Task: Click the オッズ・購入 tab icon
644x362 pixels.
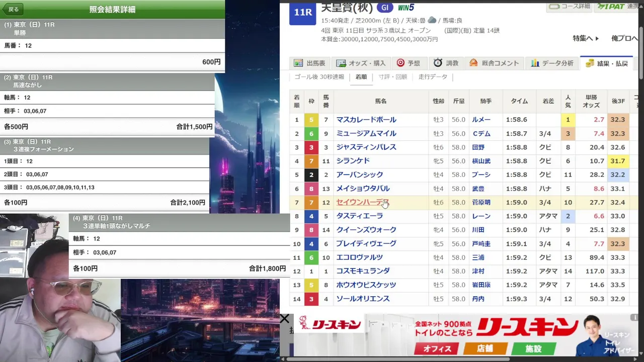Action: [x=341, y=63]
